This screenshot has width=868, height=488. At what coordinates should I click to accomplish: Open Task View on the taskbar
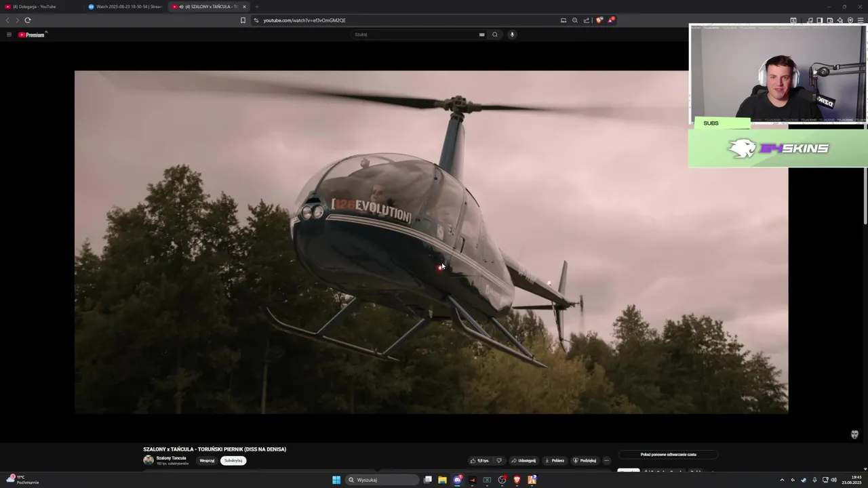pyautogui.click(x=428, y=480)
